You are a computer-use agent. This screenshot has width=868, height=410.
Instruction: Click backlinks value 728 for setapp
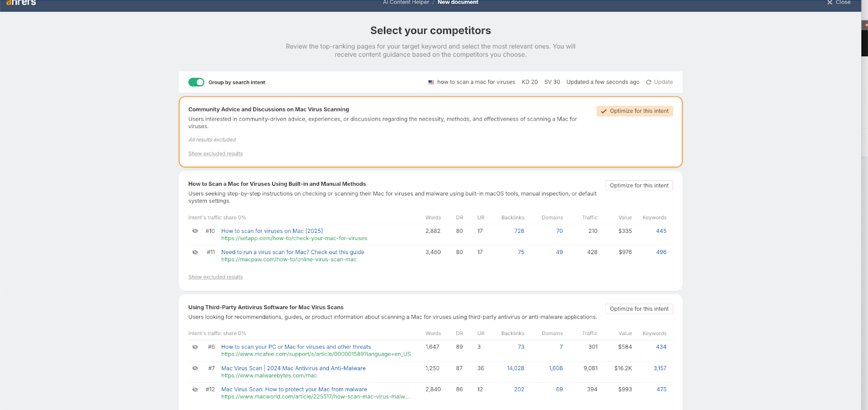[519, 231]
